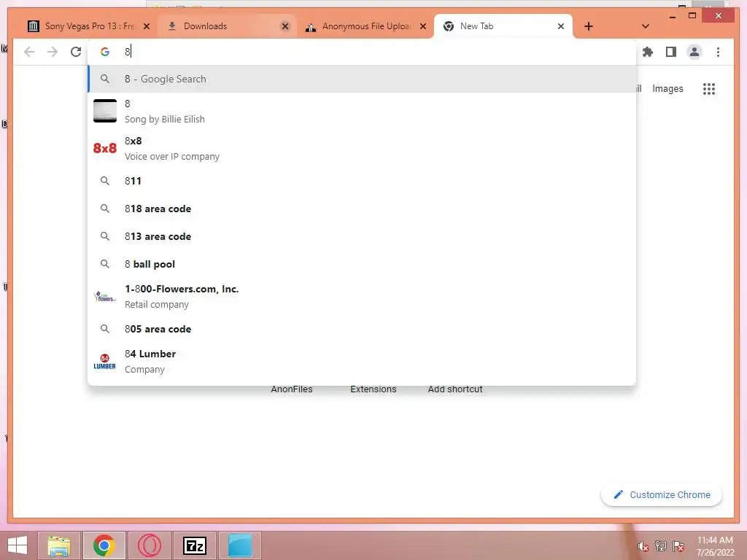The width and height of the screenshot is (747, 560).
Task: Open Chrome's three-dot menu
Action: (718, 52)
